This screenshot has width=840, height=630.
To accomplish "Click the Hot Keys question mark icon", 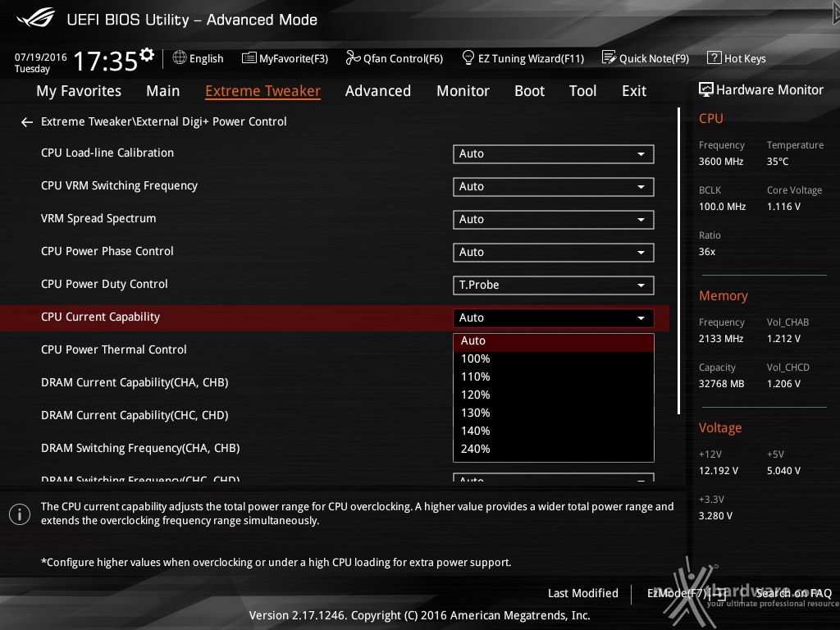I will (714, 57).
